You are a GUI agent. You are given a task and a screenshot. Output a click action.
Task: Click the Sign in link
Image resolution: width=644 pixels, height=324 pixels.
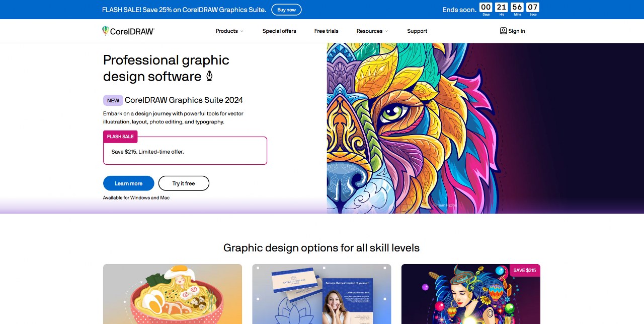coord(517,31)
